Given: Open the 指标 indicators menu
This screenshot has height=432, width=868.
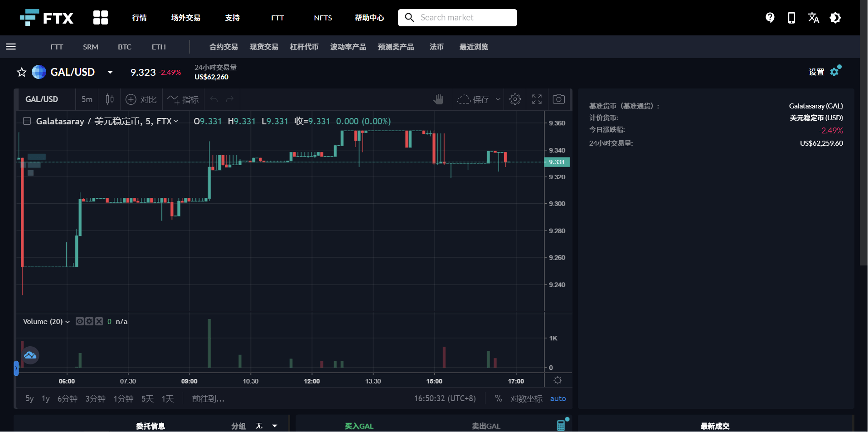Looking at the screenshot, I should click(183, 99).
